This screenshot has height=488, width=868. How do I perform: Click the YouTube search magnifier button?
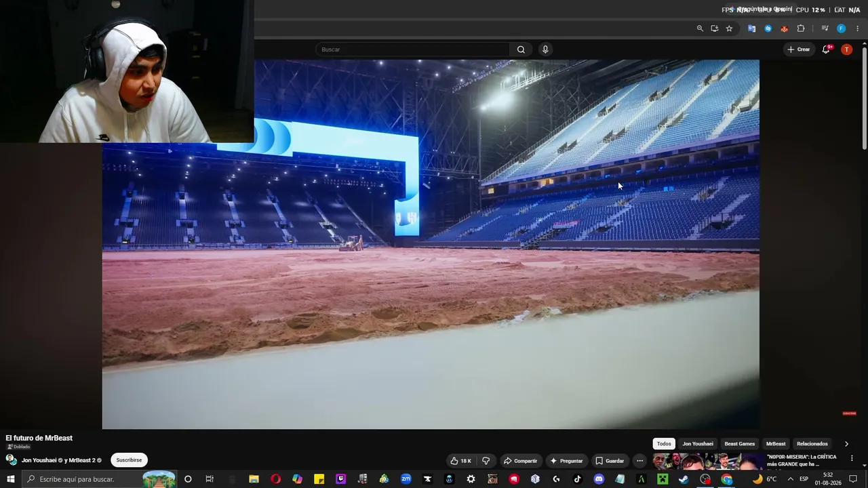click(x=521, y=49)
